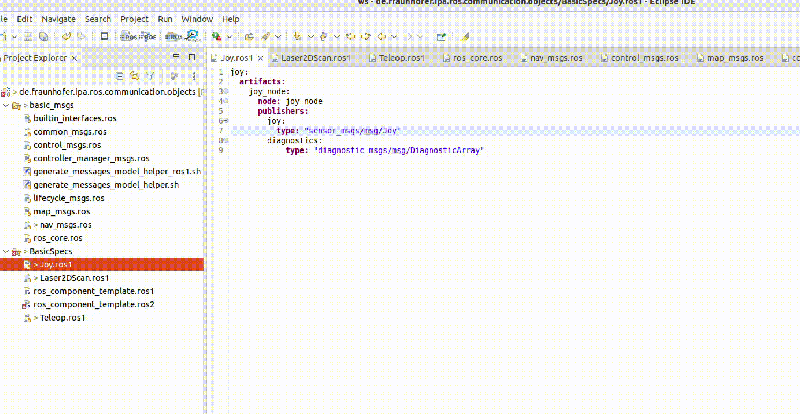The image size is (800, 414).
Task: Select generate_messages_model_helper.sh file
Action: 106,185
